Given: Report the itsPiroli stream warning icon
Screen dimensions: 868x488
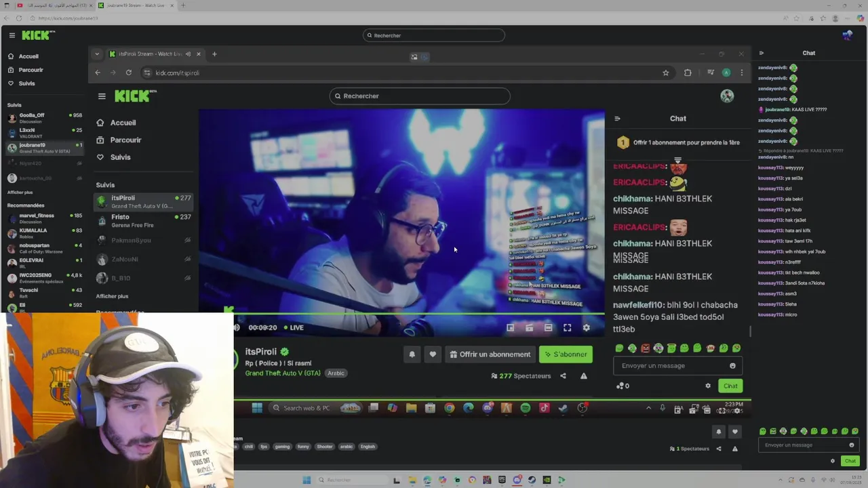Looking at the screenshot, I should pos(583,376).
